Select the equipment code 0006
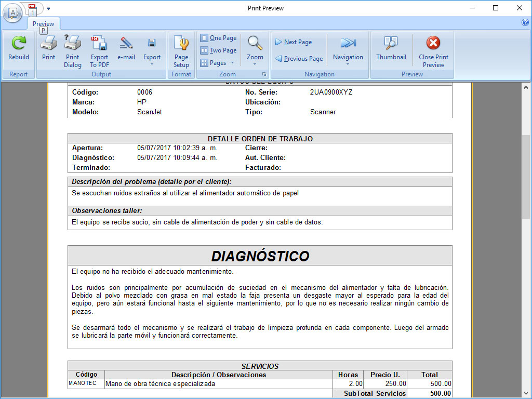 (x=144, y=92)
